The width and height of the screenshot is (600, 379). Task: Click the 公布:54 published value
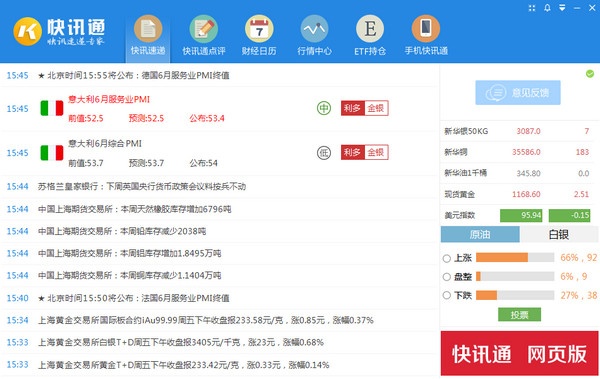(204, 163)
